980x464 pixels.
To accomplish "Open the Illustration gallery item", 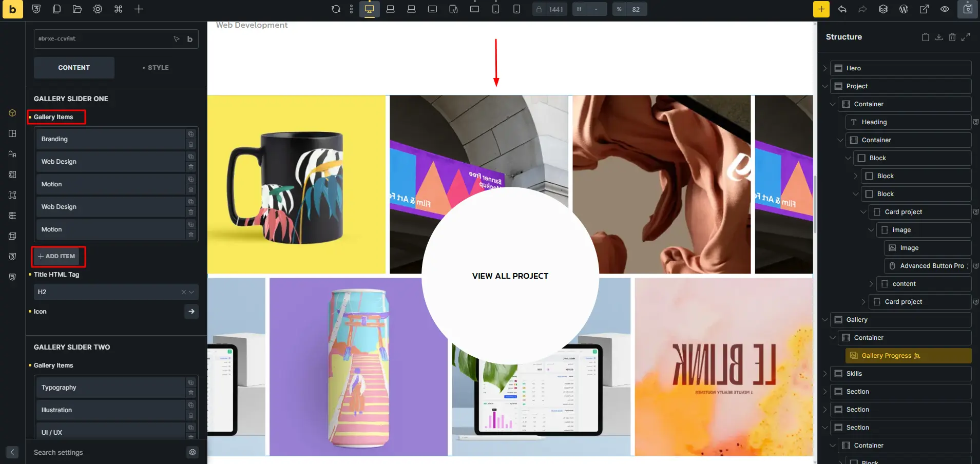I will pyautogui.click(x=110, y=410).
